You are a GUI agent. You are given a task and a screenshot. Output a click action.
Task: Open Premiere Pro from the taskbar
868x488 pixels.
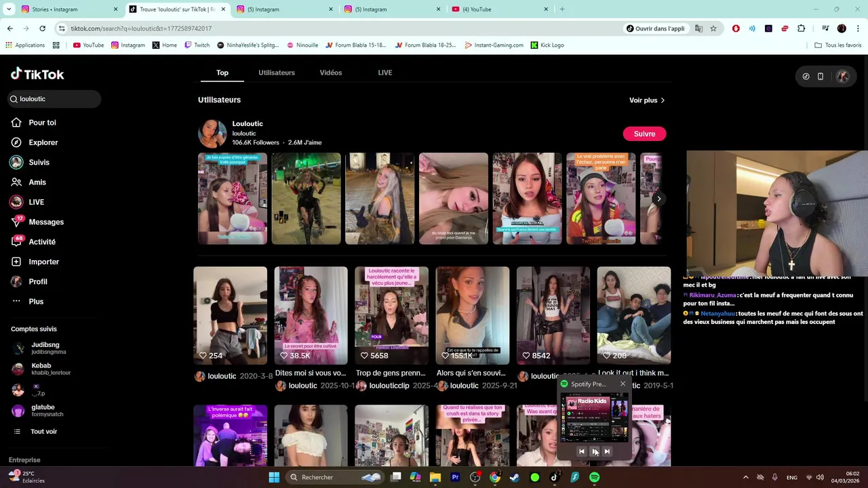(455, 477)
